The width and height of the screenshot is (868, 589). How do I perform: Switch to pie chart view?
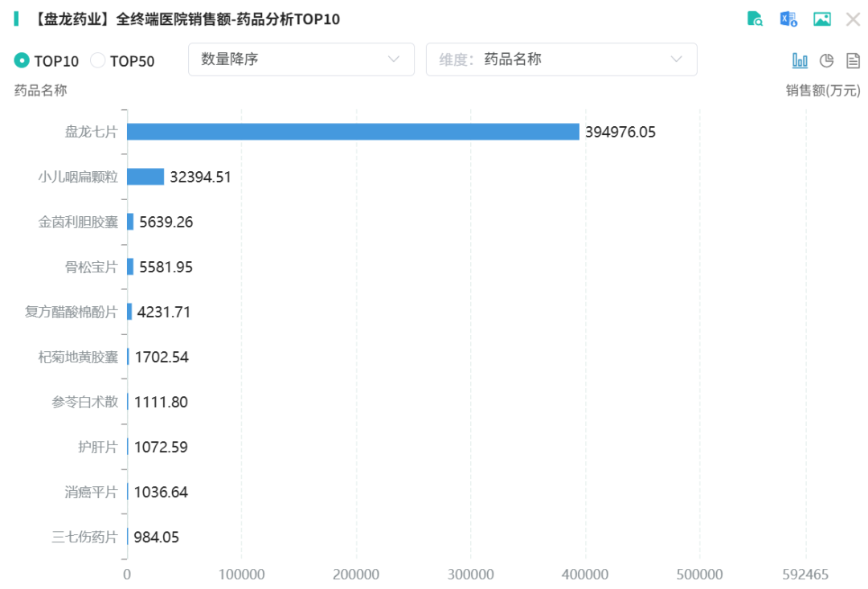tap(826, 60)
